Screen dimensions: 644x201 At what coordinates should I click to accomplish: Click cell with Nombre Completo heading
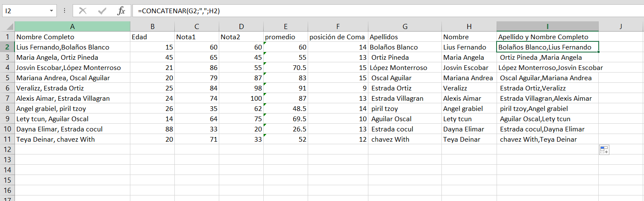coord(72,37)
